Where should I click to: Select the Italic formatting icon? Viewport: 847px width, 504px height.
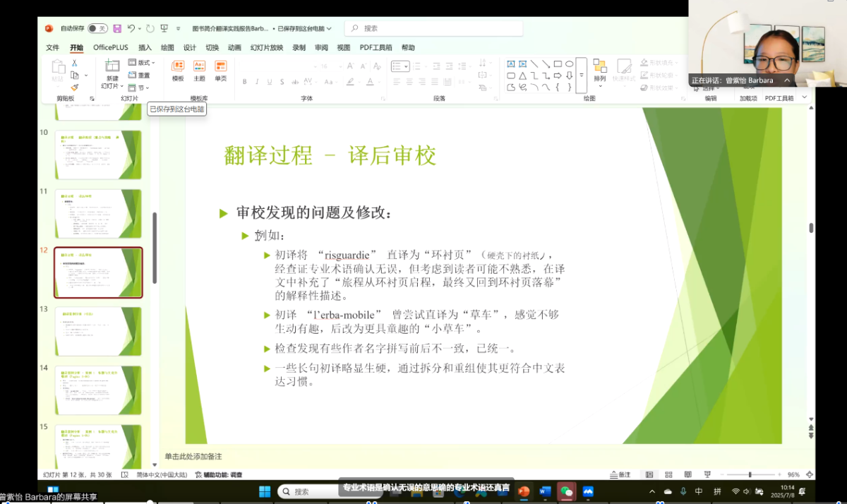(x=257, y=82)
